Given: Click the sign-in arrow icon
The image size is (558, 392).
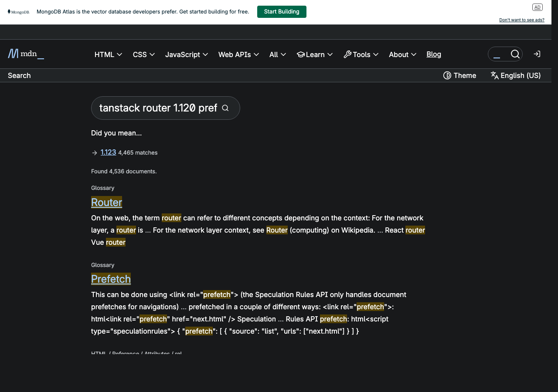Looking at the screenshot, I should pos(537,54).
